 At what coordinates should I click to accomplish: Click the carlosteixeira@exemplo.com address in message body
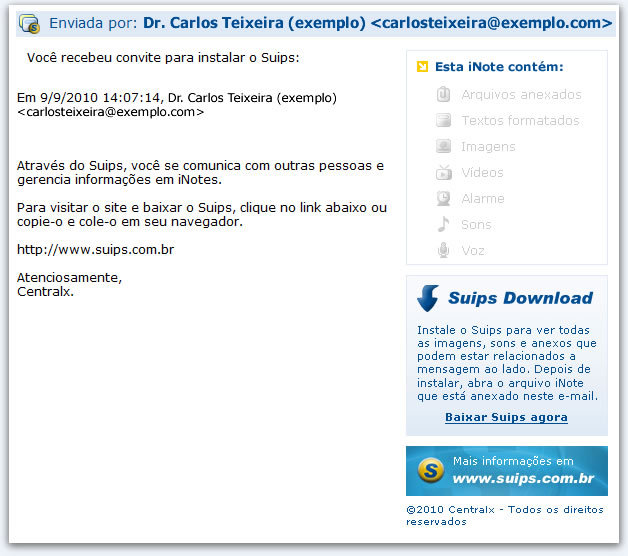click(111, 112)
